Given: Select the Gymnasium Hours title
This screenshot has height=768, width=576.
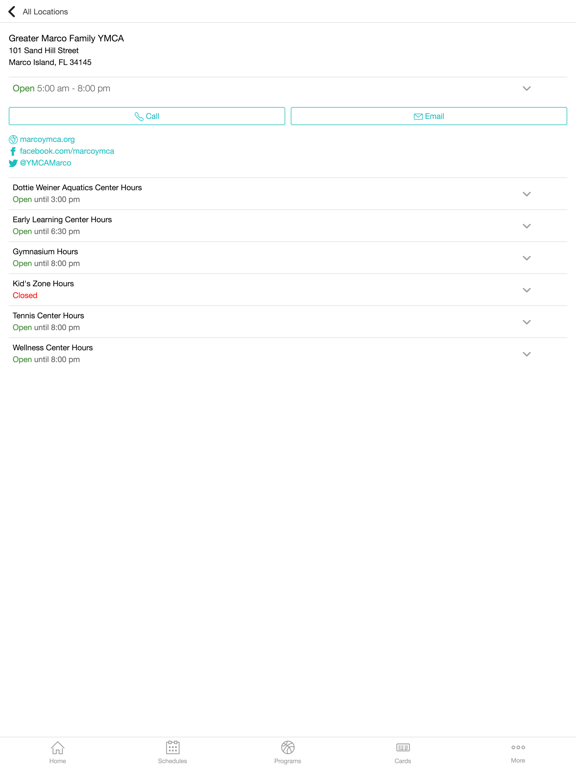Looking at the screenshot, I should point(45,252).
